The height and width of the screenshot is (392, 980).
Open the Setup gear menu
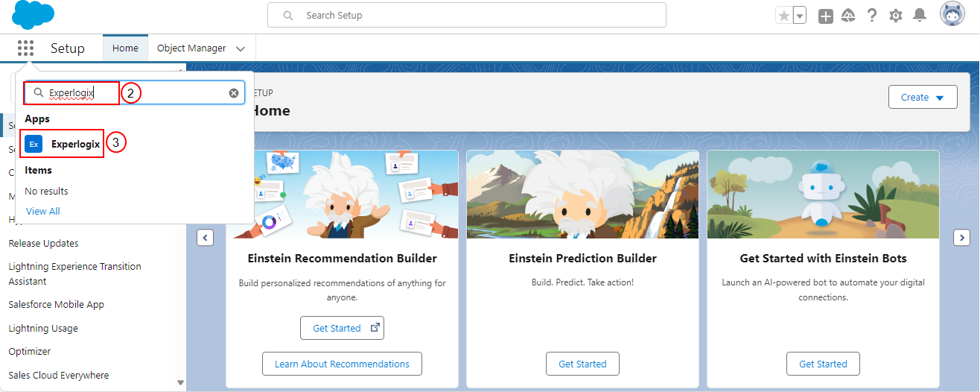pyautogui.click(x=896, y=16)
